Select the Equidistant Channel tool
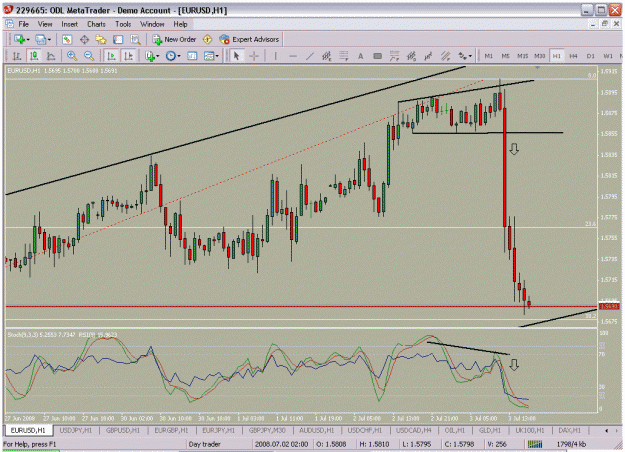The image size is (625, 452). 327,56
